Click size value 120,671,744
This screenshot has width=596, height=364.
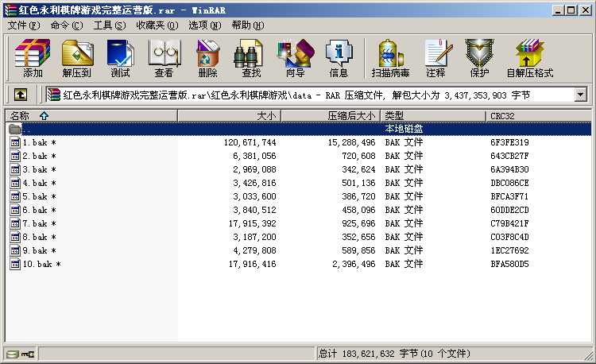pyautogui.click(x=250, y=142)
